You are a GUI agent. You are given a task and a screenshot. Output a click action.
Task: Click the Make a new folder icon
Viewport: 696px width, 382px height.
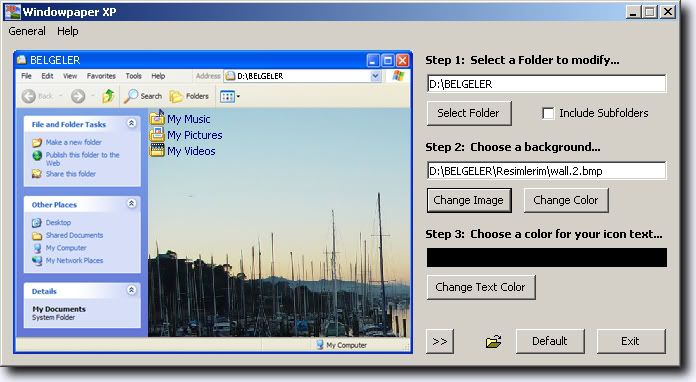pos(37,142)
